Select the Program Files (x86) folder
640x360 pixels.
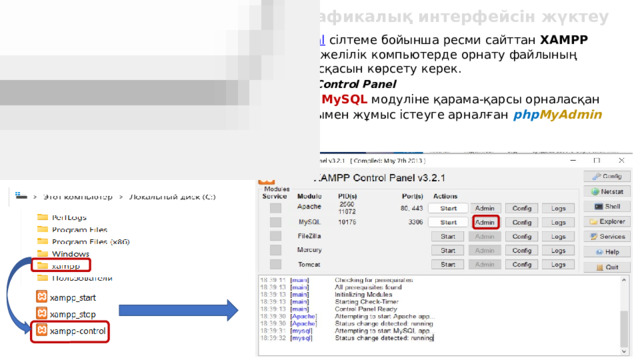pyautogui.click(x=83, y=242)
